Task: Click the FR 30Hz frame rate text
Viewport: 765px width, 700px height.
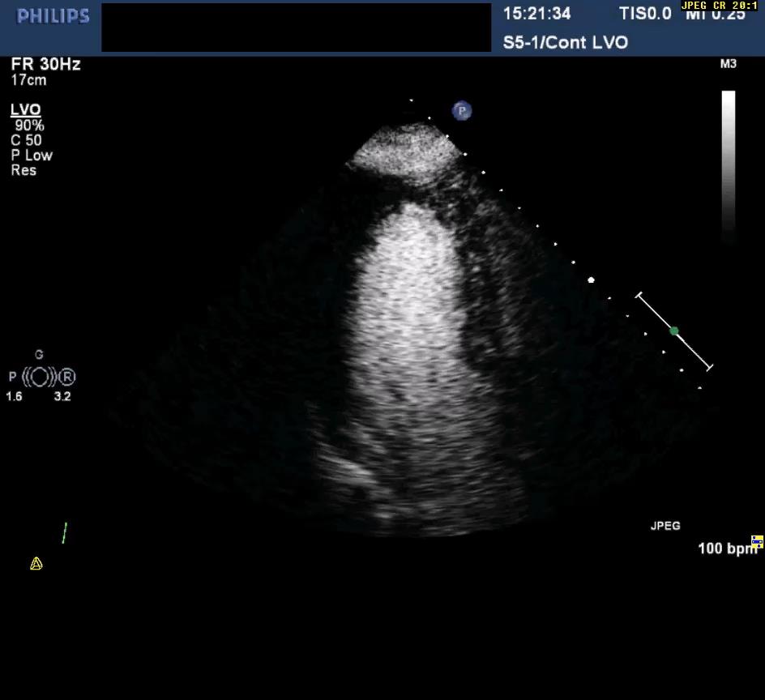Action: [x=46, y=64]
